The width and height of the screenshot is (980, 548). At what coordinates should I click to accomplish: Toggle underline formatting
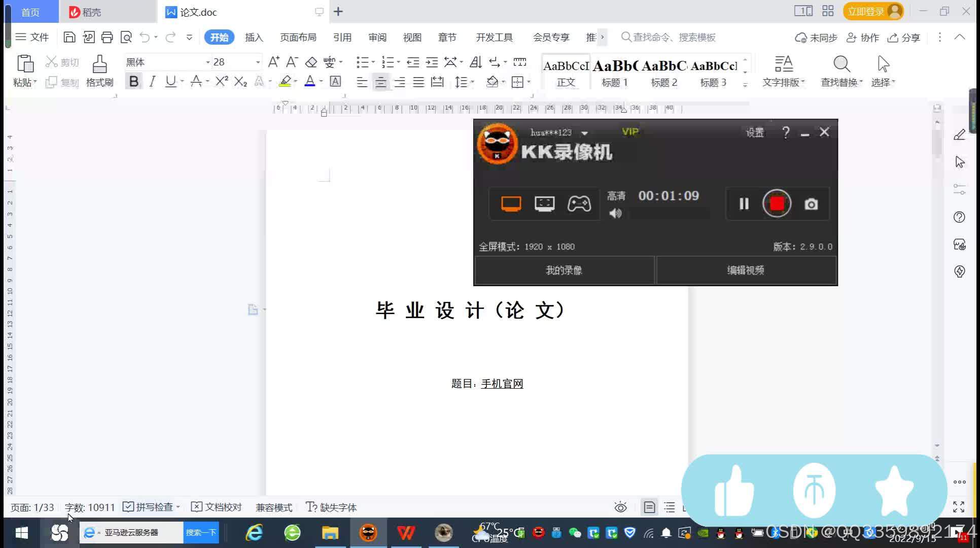(x=171, y=81)
